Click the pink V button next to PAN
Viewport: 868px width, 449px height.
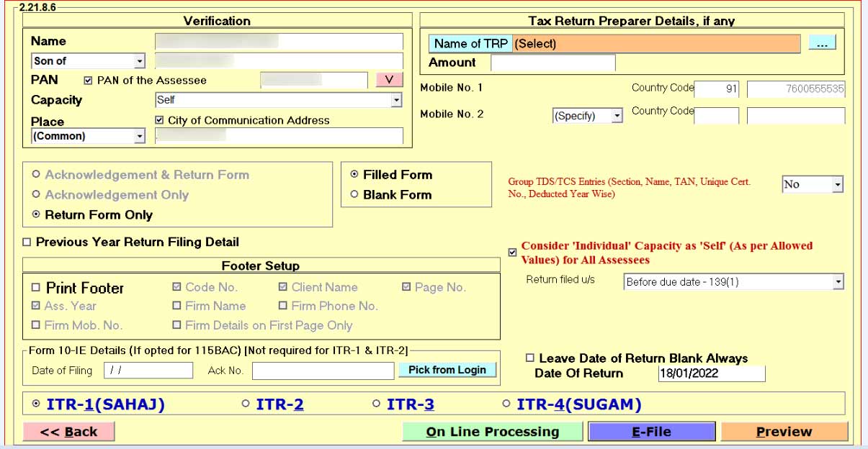click(389, 80)
